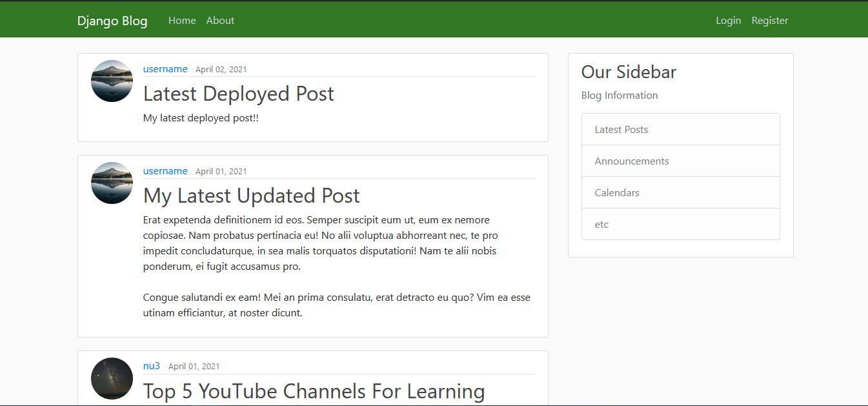Click the date next to nu3
The height and width of the screenshot is (406, 868).
pos(194,367)
